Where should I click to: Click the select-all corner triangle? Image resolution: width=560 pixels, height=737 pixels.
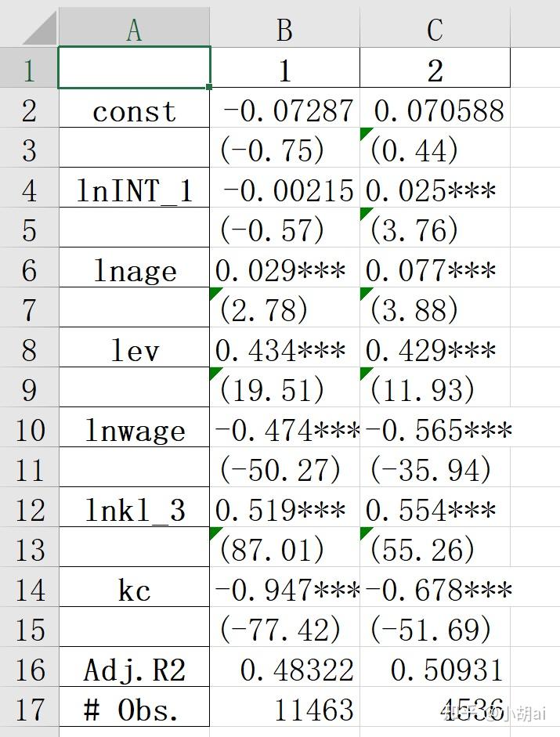click(39, 28)
